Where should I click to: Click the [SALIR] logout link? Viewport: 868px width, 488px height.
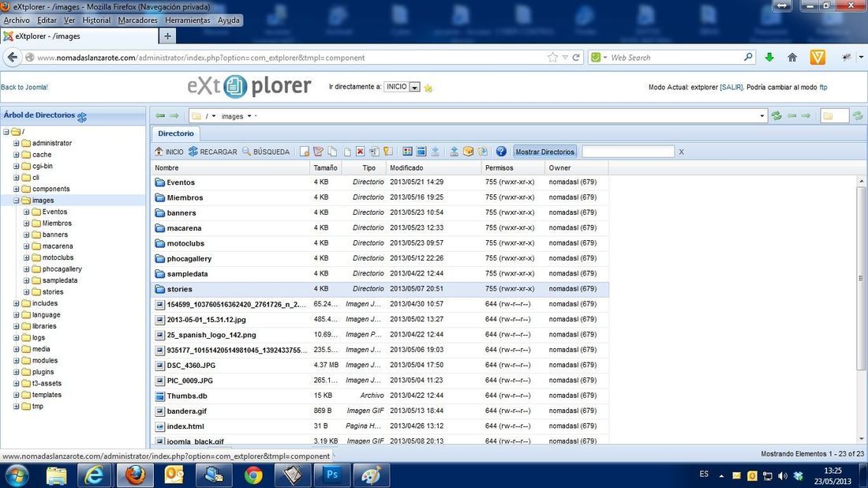point(731,88)
